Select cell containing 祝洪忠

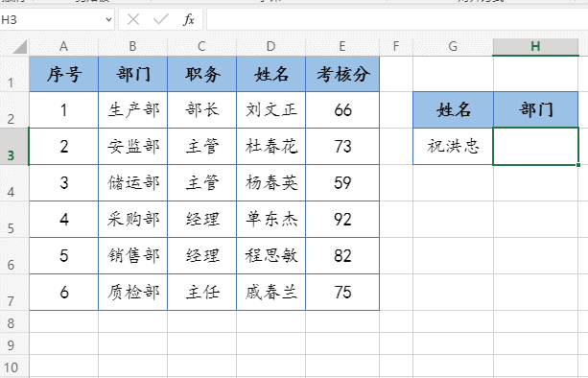(453, 146)
